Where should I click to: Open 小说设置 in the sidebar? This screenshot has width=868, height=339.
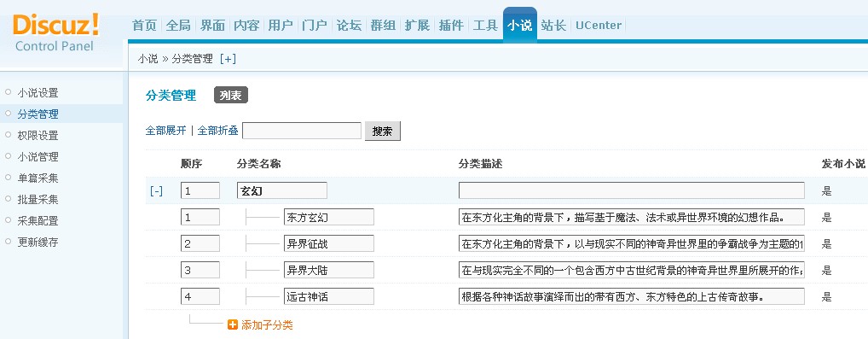(x=38, y=93)
